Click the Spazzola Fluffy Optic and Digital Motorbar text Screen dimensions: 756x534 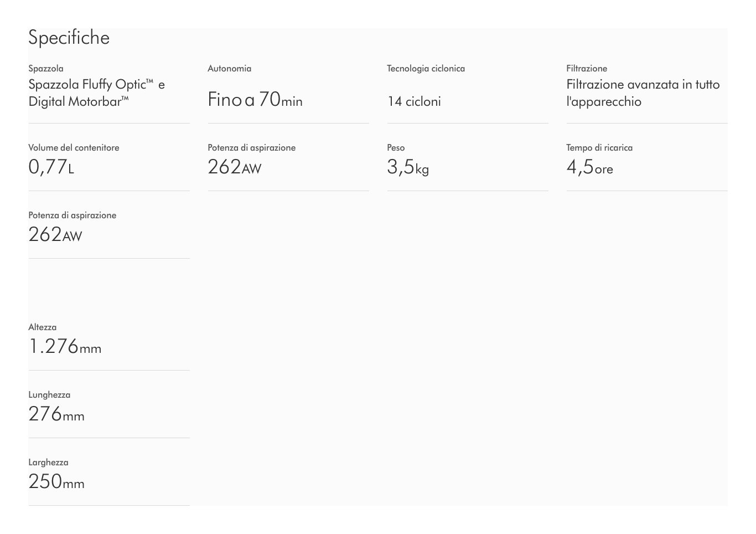tap(96, 93)
